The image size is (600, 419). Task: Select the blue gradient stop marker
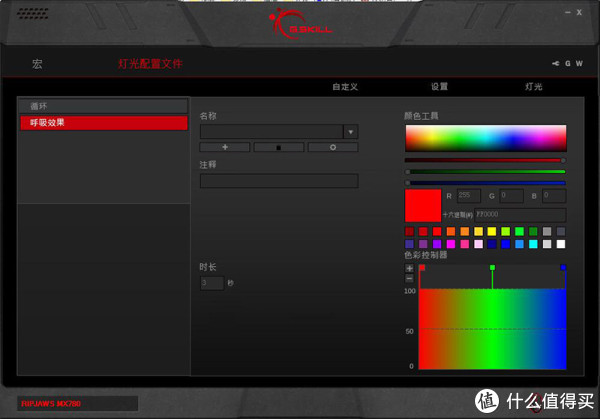click(563, 267)
